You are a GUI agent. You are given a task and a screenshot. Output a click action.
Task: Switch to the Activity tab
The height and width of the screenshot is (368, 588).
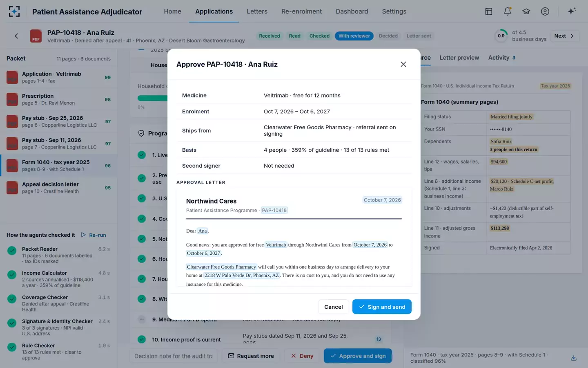tap(502, 58)
